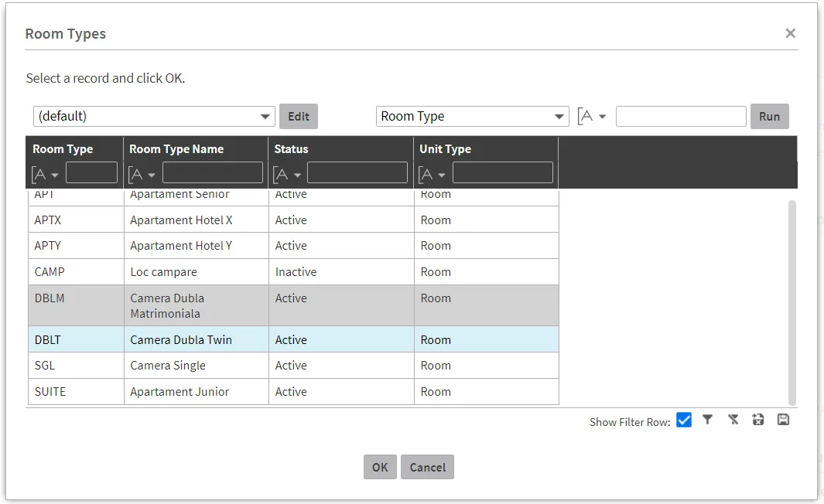Select the CAMP room type cell
Screen dimensions: 824x504
(76, 272)
